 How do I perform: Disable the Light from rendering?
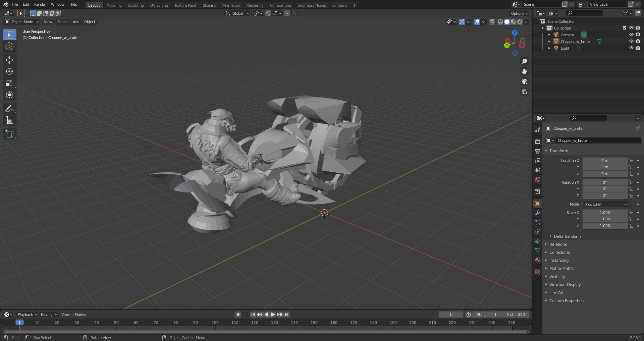point(638,48)
